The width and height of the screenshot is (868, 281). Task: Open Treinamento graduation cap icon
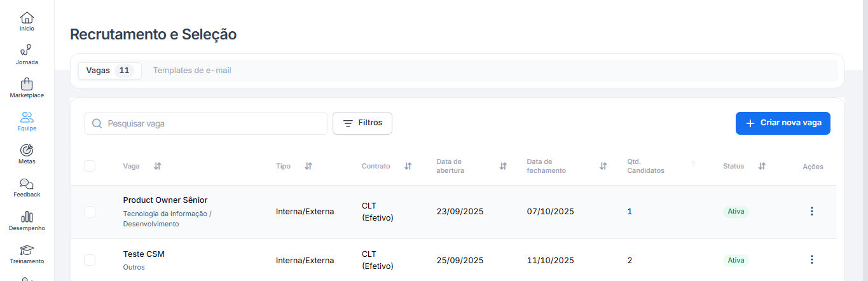[x=27, y=250]
